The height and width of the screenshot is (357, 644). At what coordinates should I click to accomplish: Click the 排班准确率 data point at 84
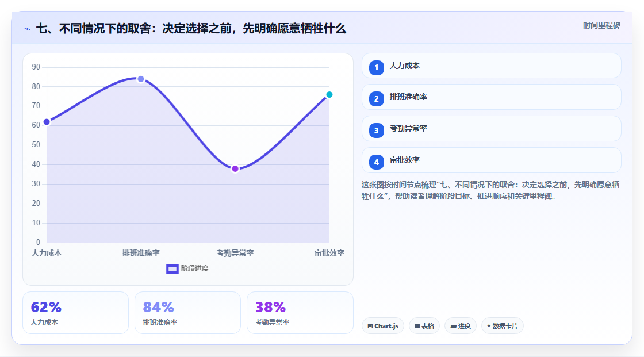141,79
